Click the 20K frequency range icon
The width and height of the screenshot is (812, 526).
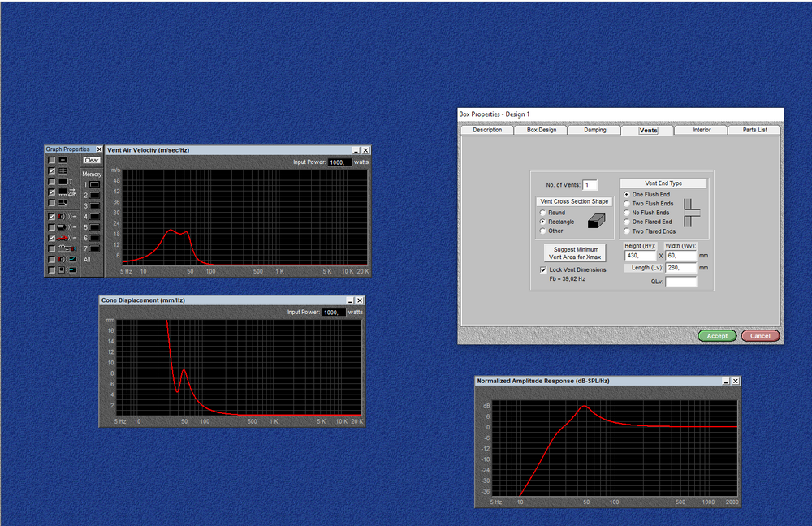tap(67, 192)
